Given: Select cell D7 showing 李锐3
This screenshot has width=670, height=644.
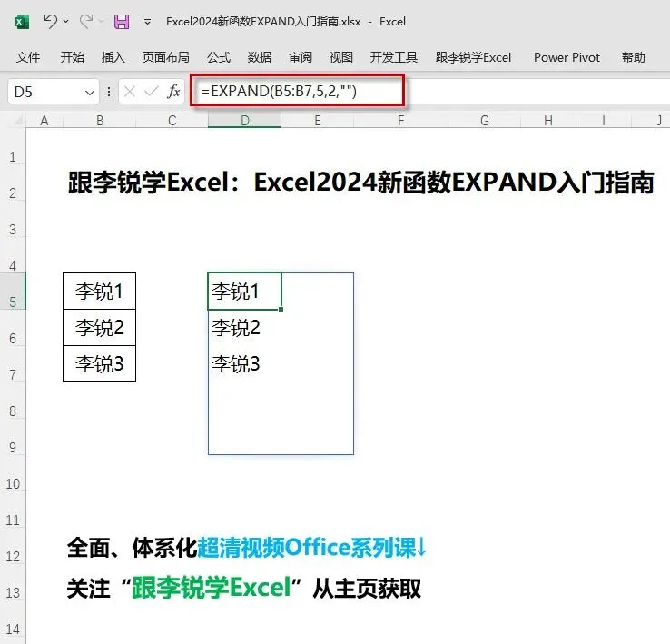Looking at the screenshot, I should 244,364.
